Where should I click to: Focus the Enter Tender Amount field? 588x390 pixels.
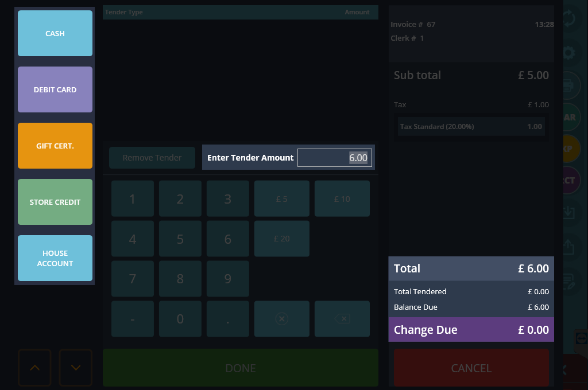pos(335,158)
